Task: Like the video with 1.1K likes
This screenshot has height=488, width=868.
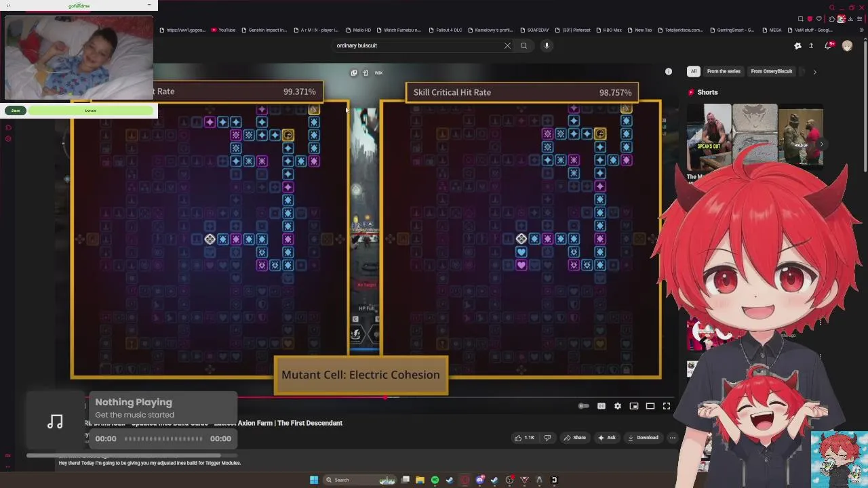Action: point(524,438)
